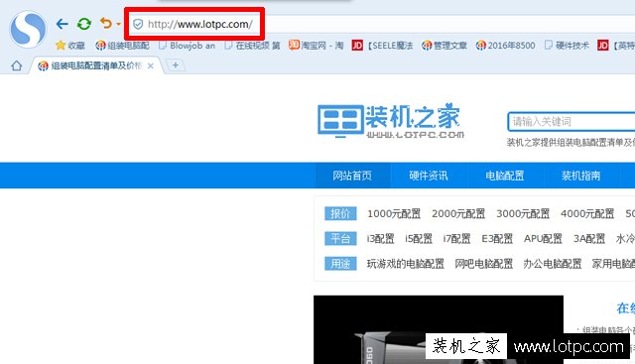Open the i5配置 link
The width and height of the screenshot is (635, 364).
pyautogui.click(x=419, y=238)
